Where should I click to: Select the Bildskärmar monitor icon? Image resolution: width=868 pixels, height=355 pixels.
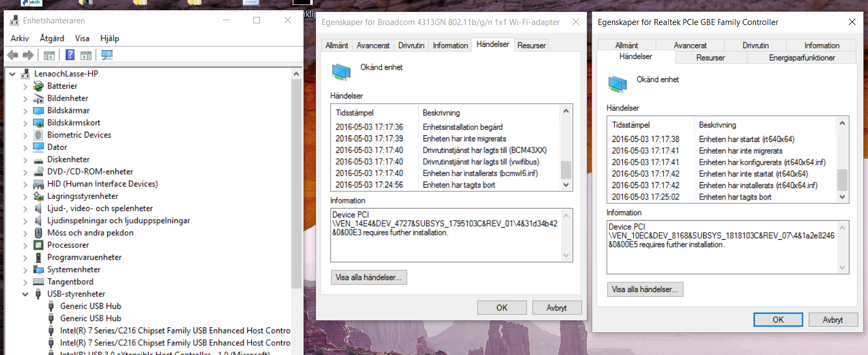pyautogui.click(x=38, y=110)
